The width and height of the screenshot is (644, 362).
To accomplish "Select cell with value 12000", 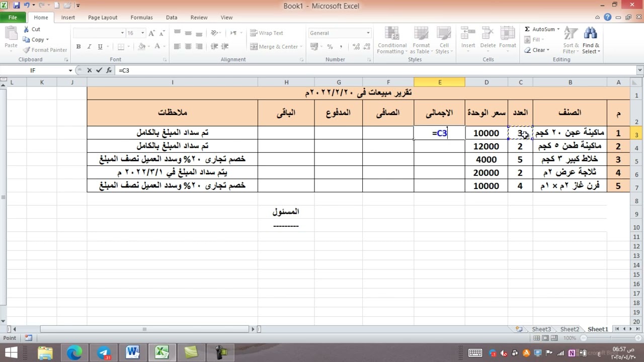I will pyautogui.click(x=487, y=146).
